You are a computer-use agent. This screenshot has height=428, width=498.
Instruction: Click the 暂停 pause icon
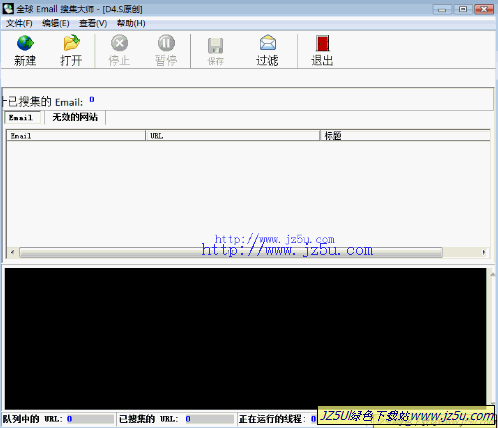[x=166, y=43]
